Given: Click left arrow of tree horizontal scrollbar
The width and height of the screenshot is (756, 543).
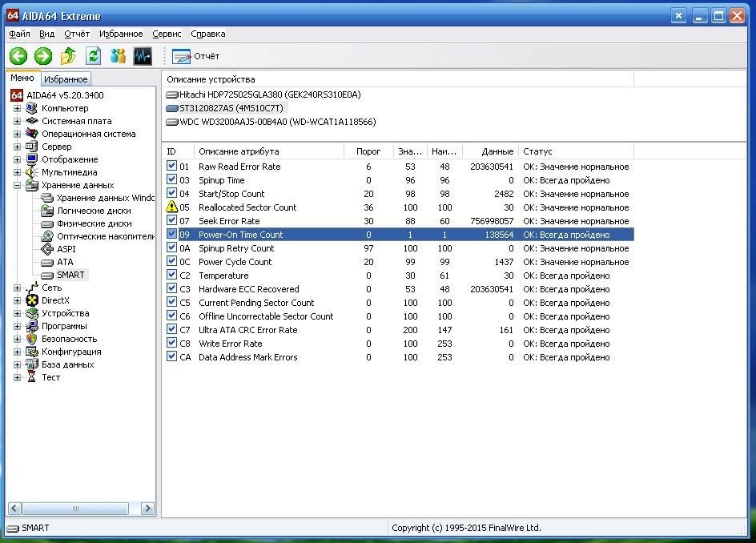Looking at the screenshot, I should 14,509.
